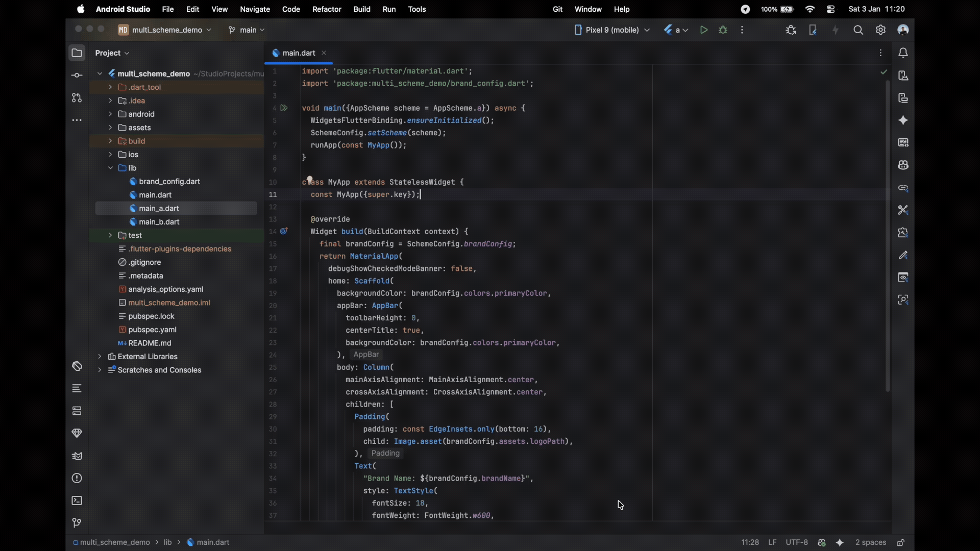This screenshot has height=551, width=980.
Task: Open the Problems tool window icon
Action: click(x=77, y=479)
